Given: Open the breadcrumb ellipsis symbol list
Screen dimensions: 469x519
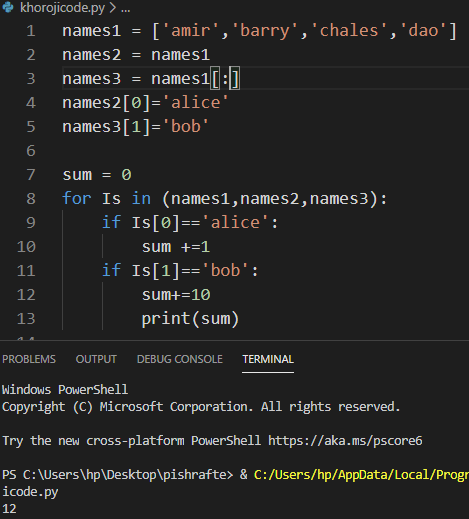Looking at the screenshot, I should pos(126,9).
